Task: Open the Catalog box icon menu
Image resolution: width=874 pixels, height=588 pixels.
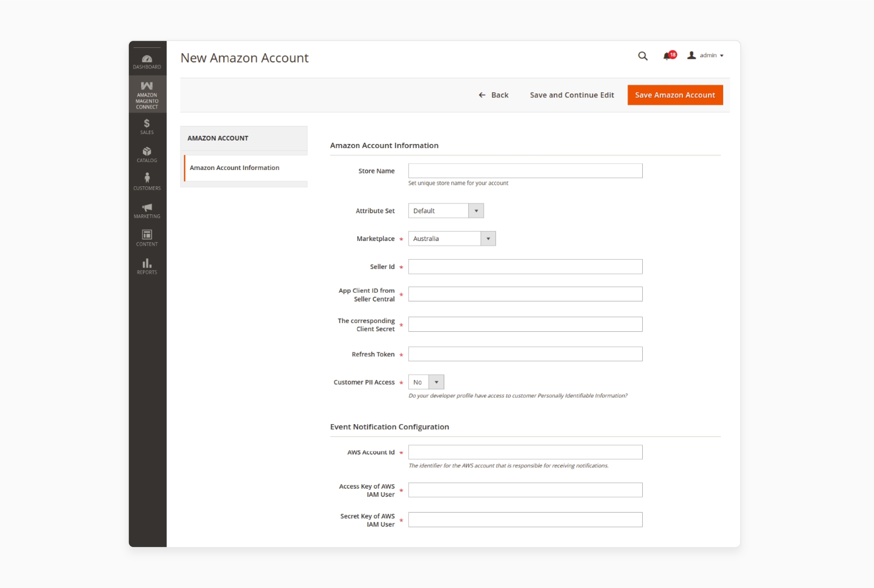Action: click(147, 155)
